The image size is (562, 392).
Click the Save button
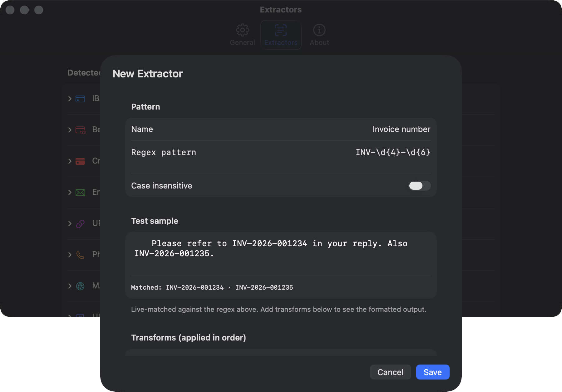432,372
